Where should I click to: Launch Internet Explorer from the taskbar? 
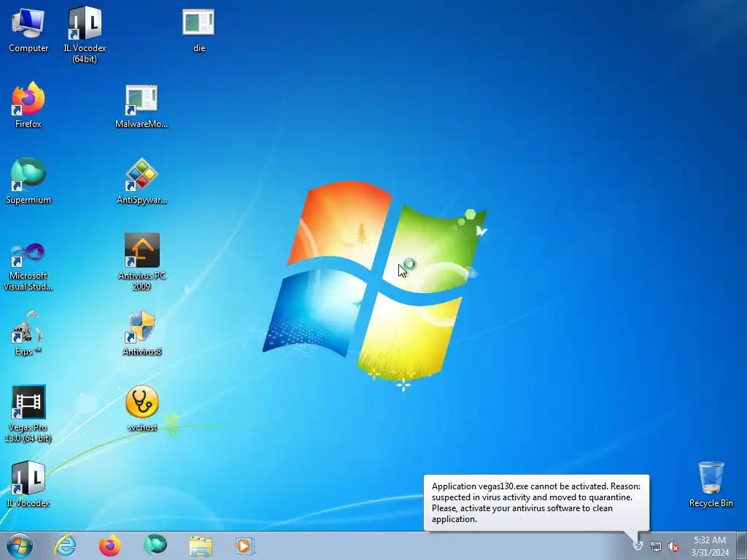coord(65,545)
